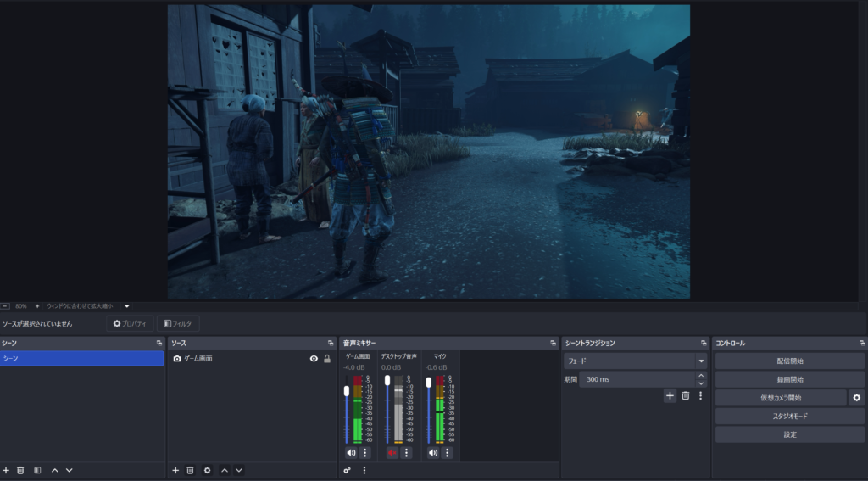Mute the マイク audio channel
The width and height of the screenshot is (868, 481).
(433, 453)
